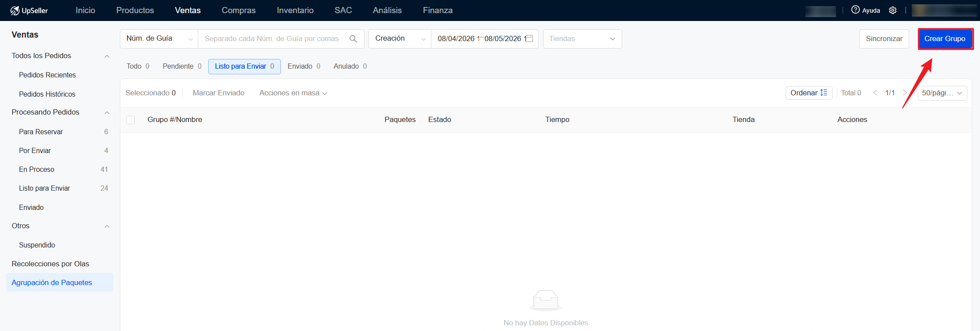Click the Grupo #/Nombre column header

(175, 120)
